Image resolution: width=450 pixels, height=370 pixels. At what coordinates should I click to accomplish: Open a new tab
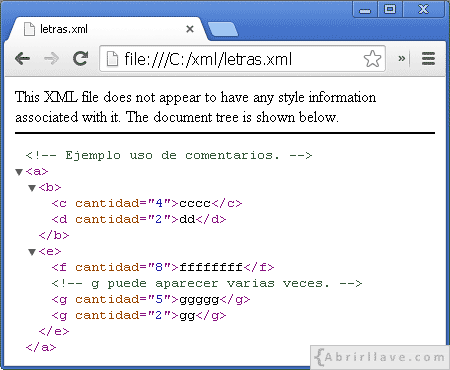point(223,29)
